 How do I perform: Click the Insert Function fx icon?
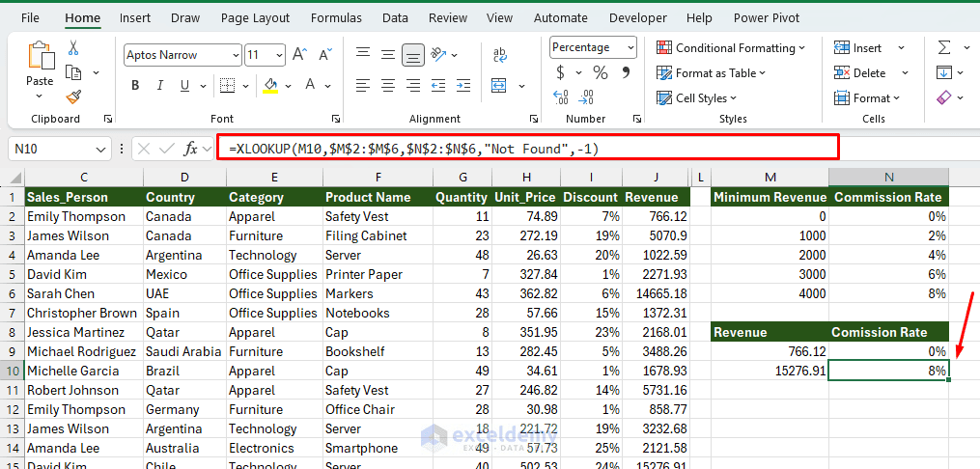pyautogui.click(x=190, y=149)
